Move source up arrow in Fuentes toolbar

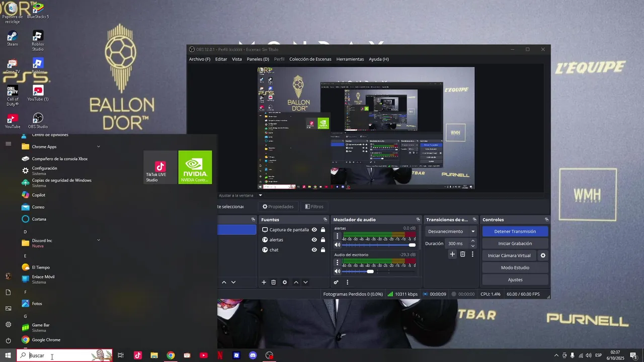[x=296, y=283]
